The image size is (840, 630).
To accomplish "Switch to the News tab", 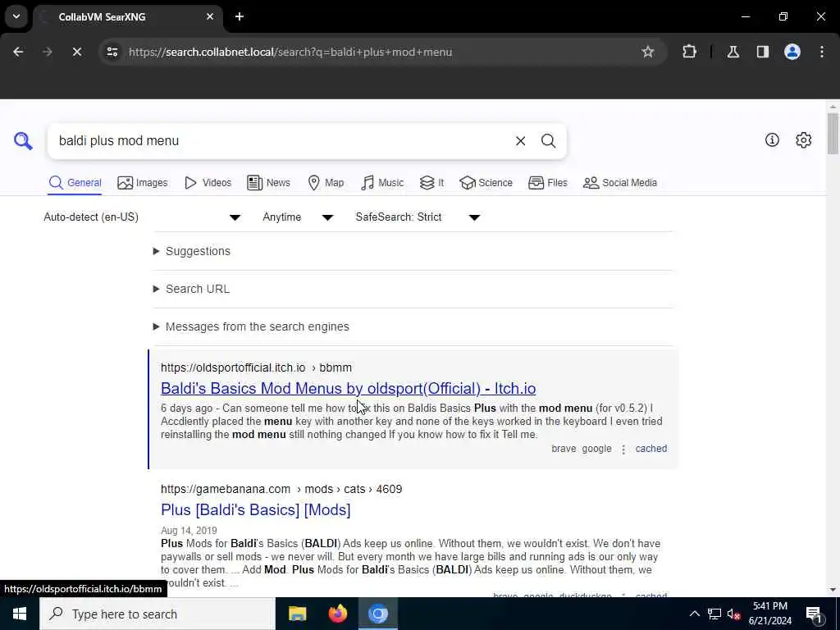I will 268,183.
